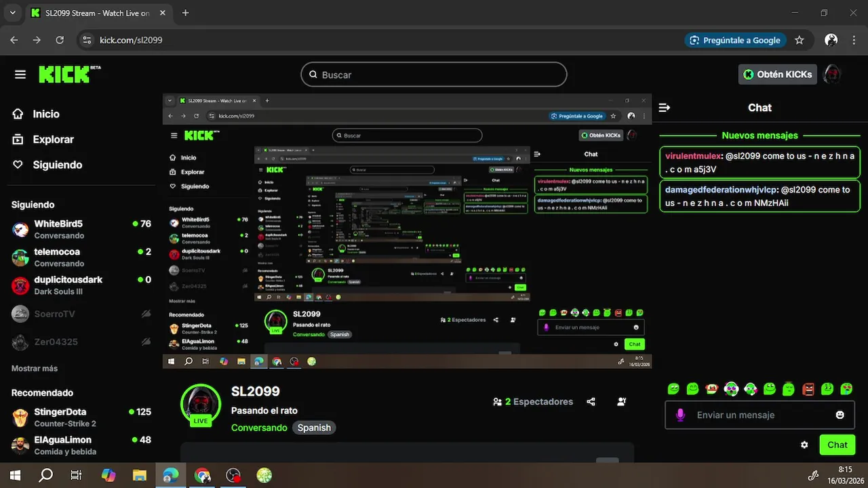Type area Enviar un mensaje
This screenshot has height=488, width=868.
tap(759, 415)
